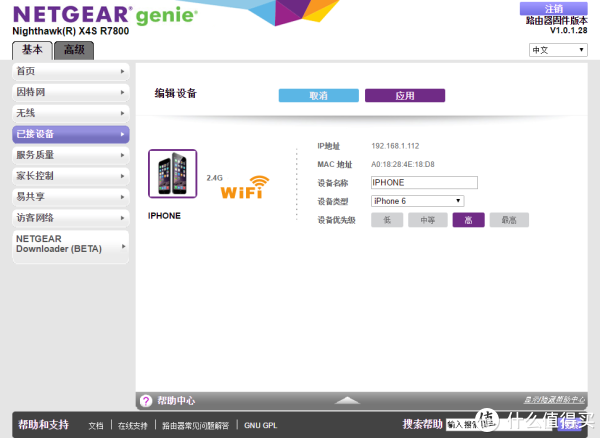Image resolution: width=600 pixels, height=438 pixels.
Task: Click the NETGEAR genie logo
Action: (x=105, y=15)
